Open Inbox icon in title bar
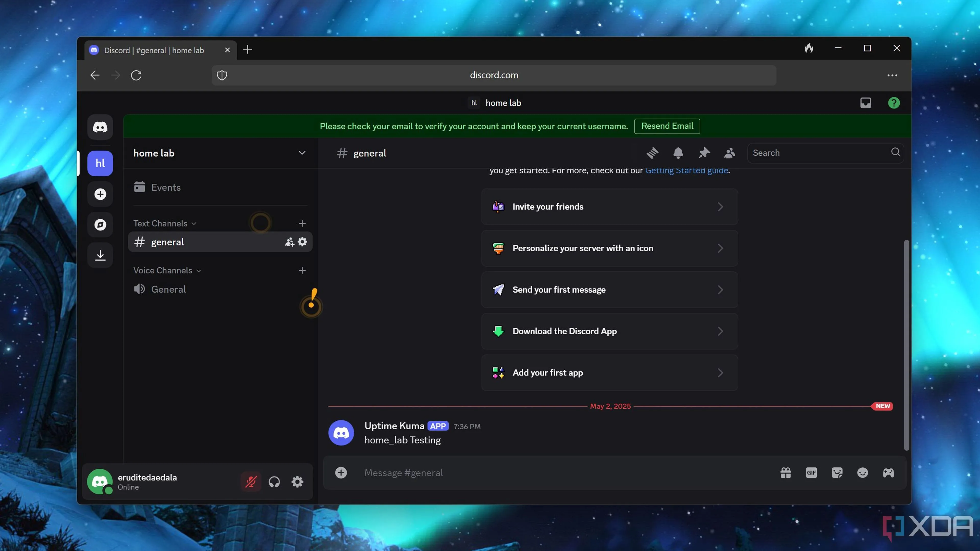Screen dimensions: 980x551 coord(865,103)
